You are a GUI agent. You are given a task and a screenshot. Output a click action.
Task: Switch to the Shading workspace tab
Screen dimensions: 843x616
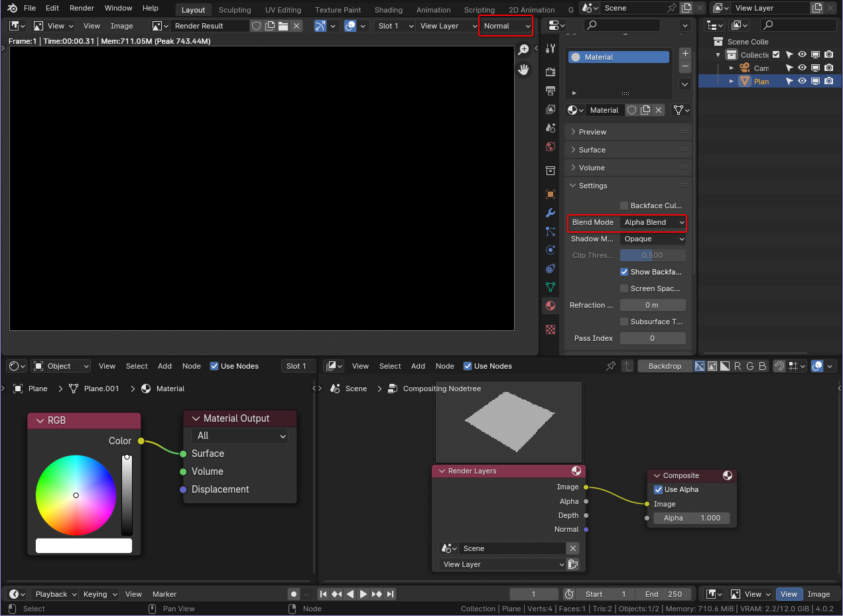tap(388, 10)
